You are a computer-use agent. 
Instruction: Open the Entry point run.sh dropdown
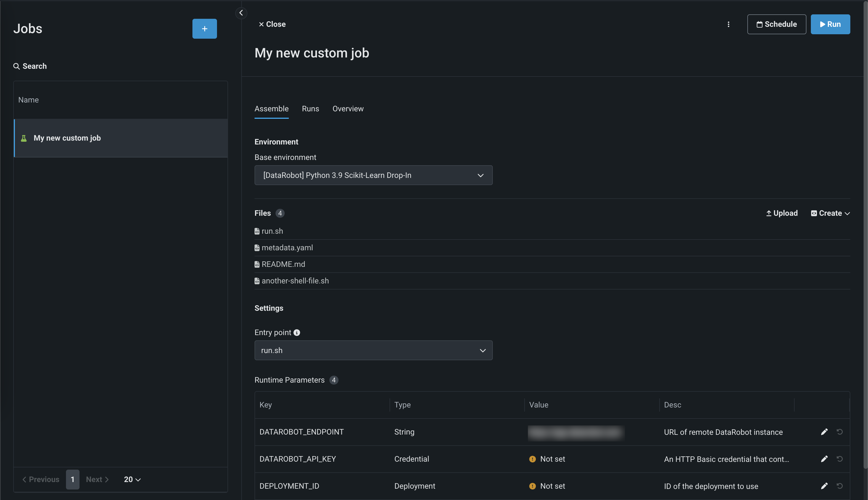coord(373,350)
